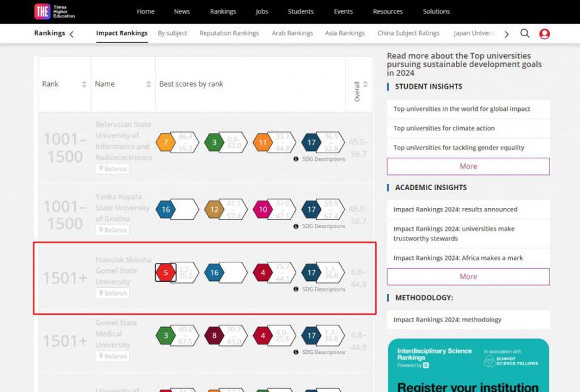The image size is (580, 392).
Task: Open Belarusian State University of Informatics and Radioelectronics
Action: (123, 141)
